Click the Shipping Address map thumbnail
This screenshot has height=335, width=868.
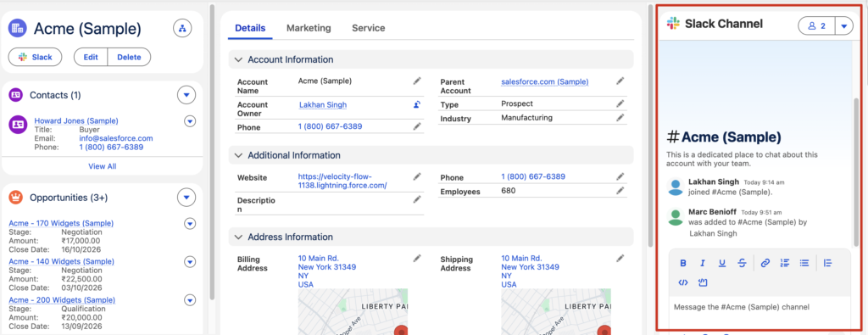coord(556,311)
